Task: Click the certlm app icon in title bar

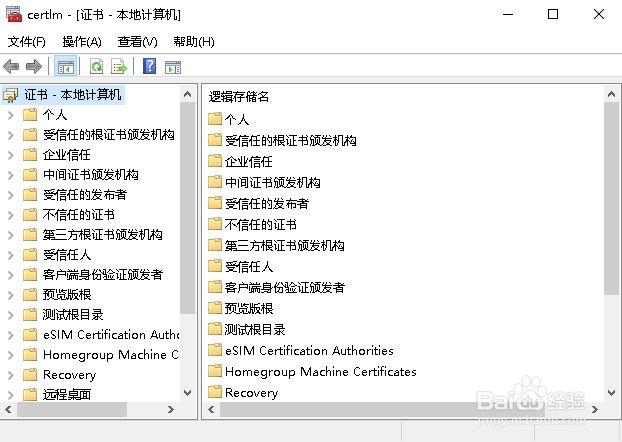Action: [x=14, y=14]
